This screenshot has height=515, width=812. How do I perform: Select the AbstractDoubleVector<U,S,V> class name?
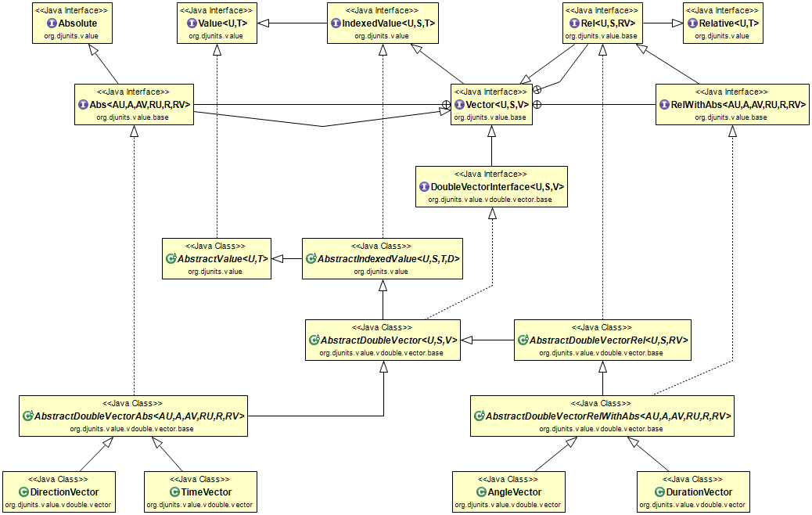coord(388,340)
